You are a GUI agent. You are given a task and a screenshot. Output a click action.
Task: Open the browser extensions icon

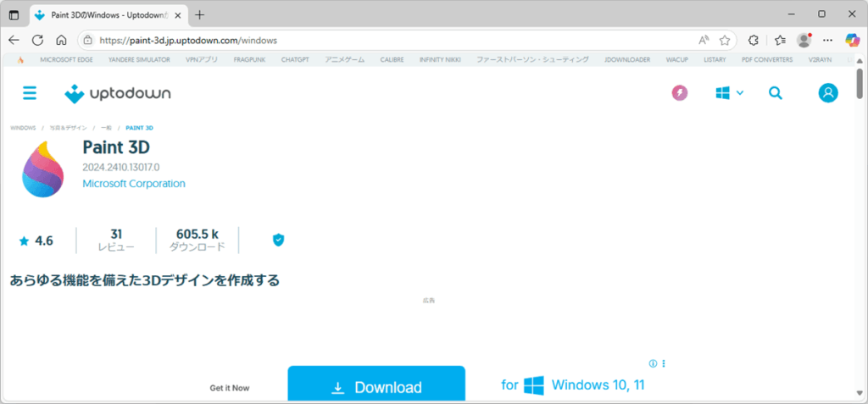(753, 40)
